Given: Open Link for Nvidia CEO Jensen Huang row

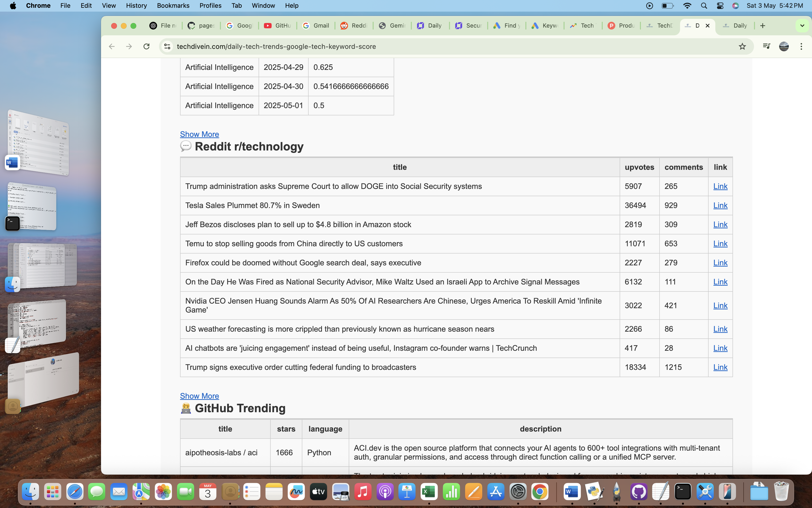Looking at the screenshot, I should 720,305.
